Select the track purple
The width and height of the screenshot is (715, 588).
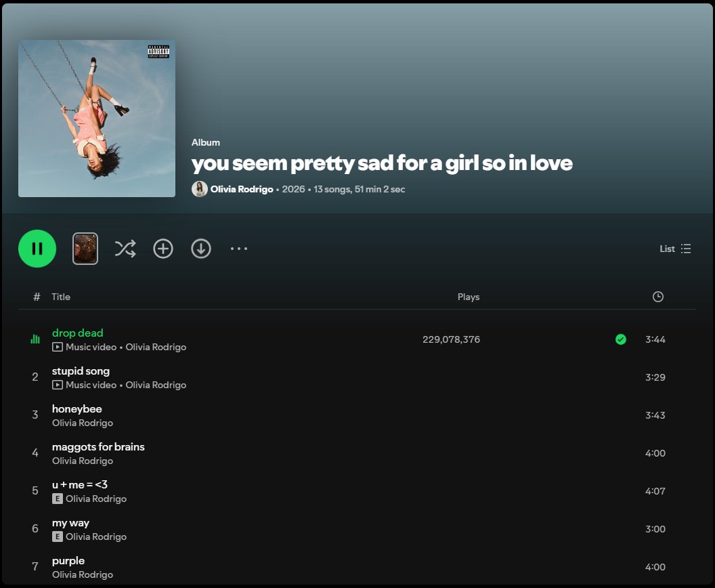tap(68, 561)
